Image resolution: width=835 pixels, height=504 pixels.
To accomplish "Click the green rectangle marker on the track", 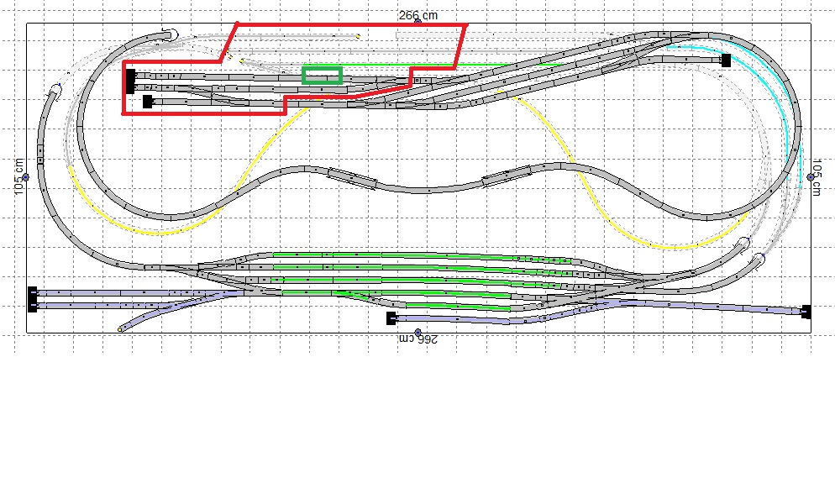I will click(x=322, y=75).
